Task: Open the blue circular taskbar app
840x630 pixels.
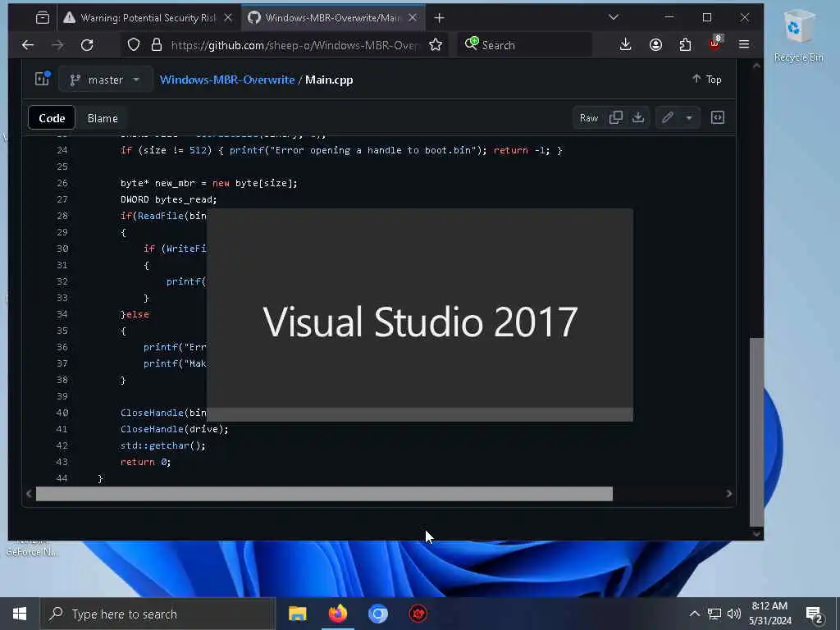Action: tap(377, 614)
